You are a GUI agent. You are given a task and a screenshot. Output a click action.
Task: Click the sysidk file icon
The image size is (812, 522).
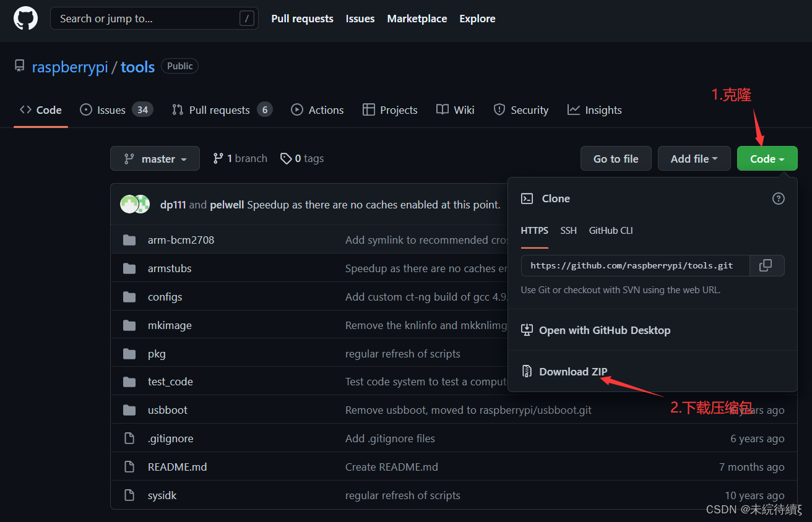pos(129,495)
